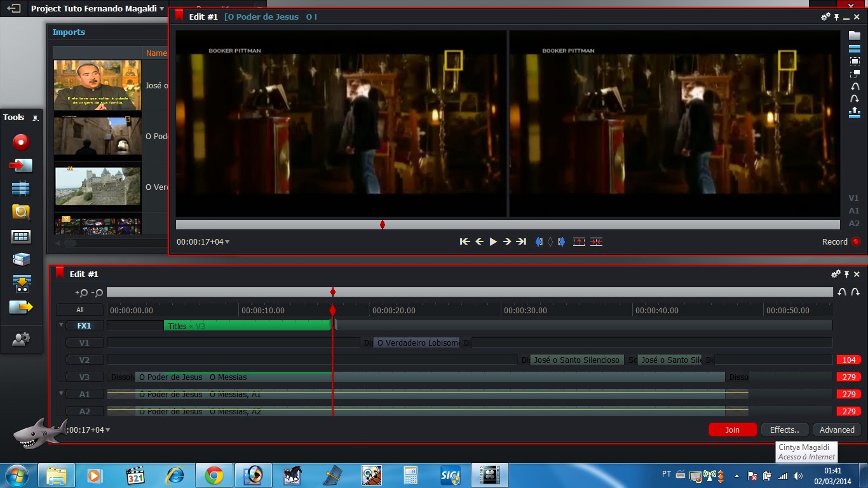Open the viewer panel settings cogs icon

point(825,17)
